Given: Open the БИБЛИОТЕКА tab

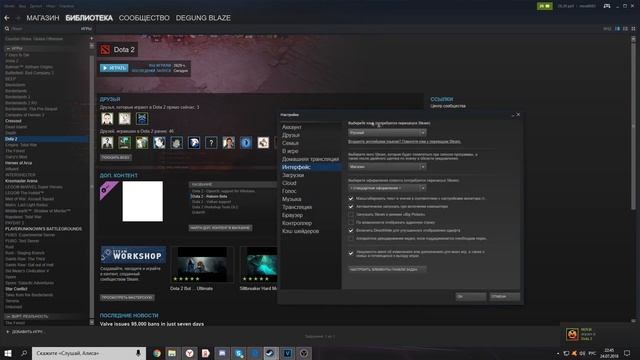Looking at the screenshot, I should coord(89,18).
